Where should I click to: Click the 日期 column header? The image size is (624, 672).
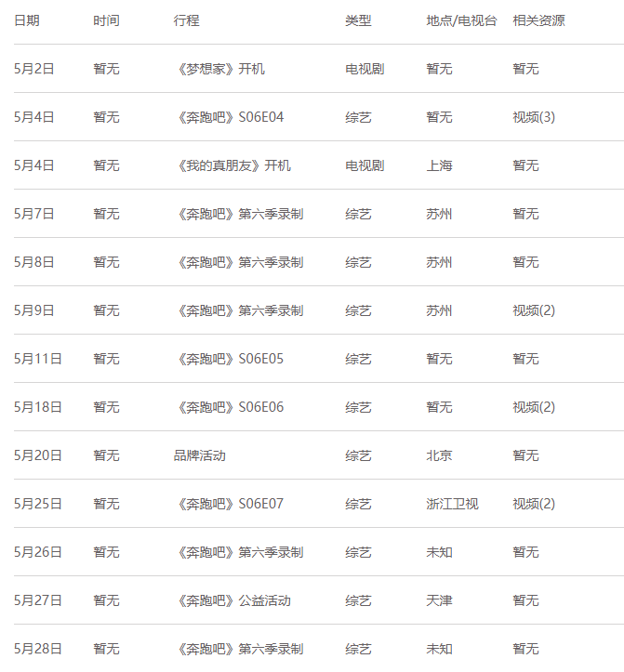(27, 20)
